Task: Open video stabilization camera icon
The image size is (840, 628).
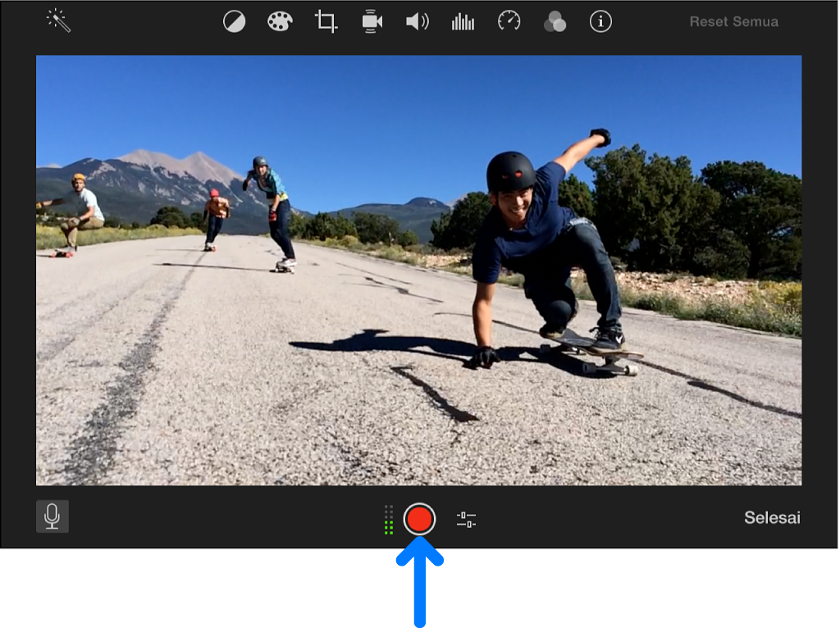Action: [372, 22]
